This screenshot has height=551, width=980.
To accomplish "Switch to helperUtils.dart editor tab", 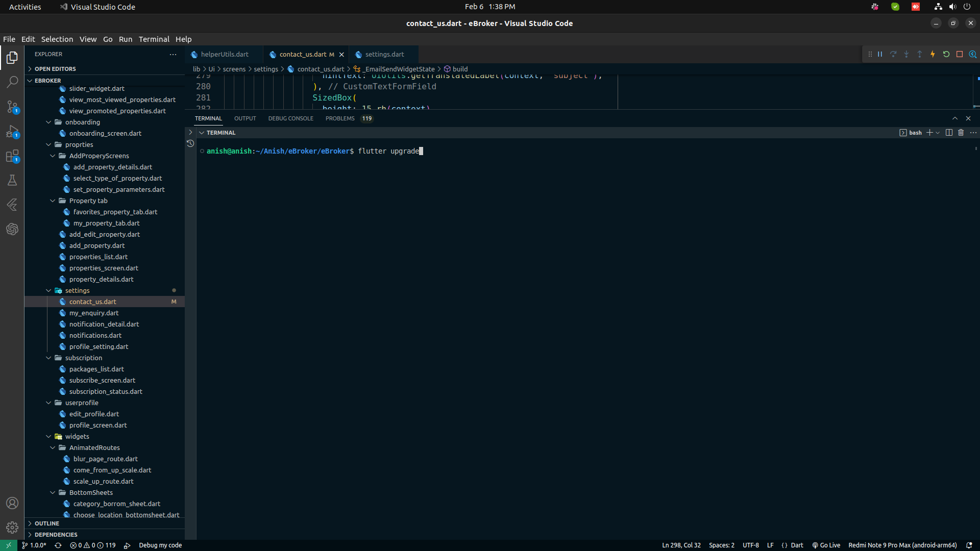I will click(225, 55).
